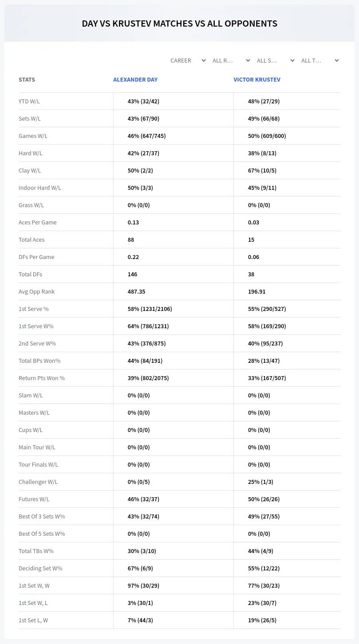Click the STATS column header
The height and width of the screenshot is (644, 359).
27,80
